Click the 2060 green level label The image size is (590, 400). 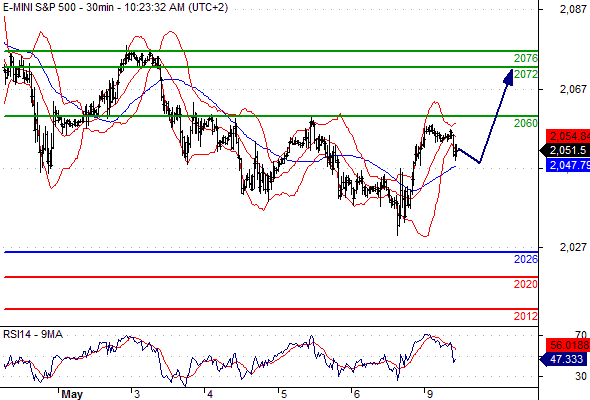tap(526, 123)
